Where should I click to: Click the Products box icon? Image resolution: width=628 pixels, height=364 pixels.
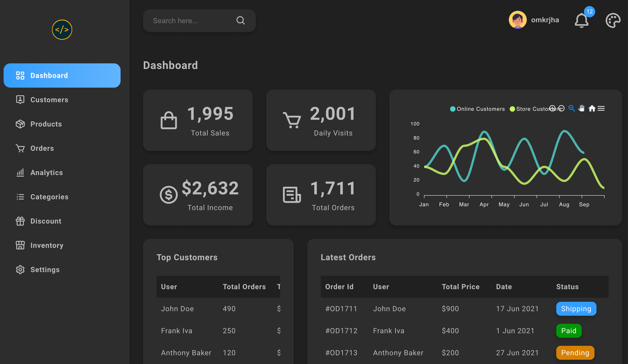[x=20, y=124]
